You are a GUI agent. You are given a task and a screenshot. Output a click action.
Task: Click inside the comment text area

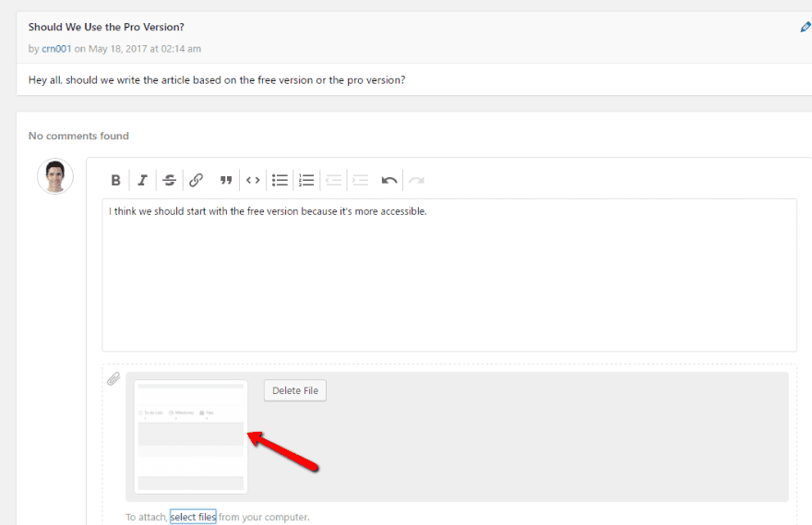[x=449, y=275]
